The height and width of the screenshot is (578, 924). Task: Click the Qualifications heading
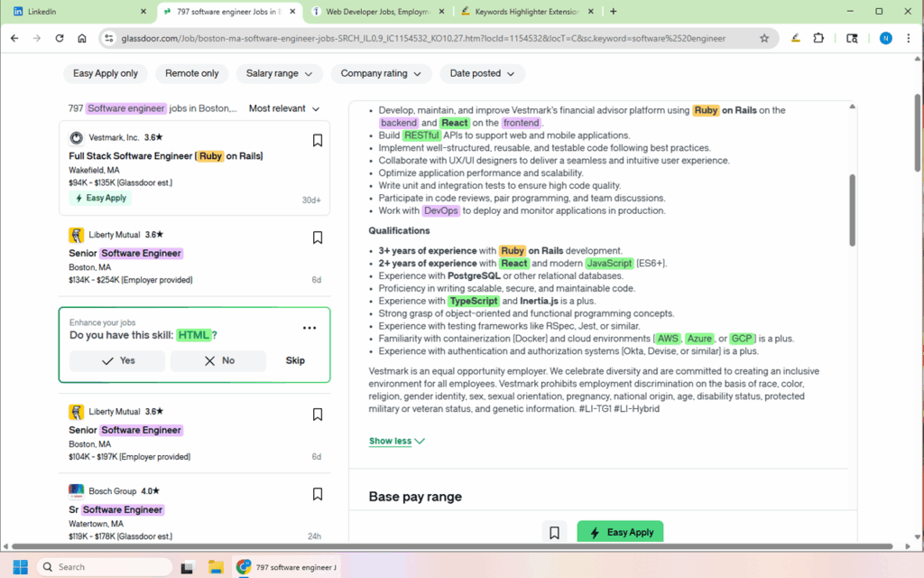(x=399, y=230)
